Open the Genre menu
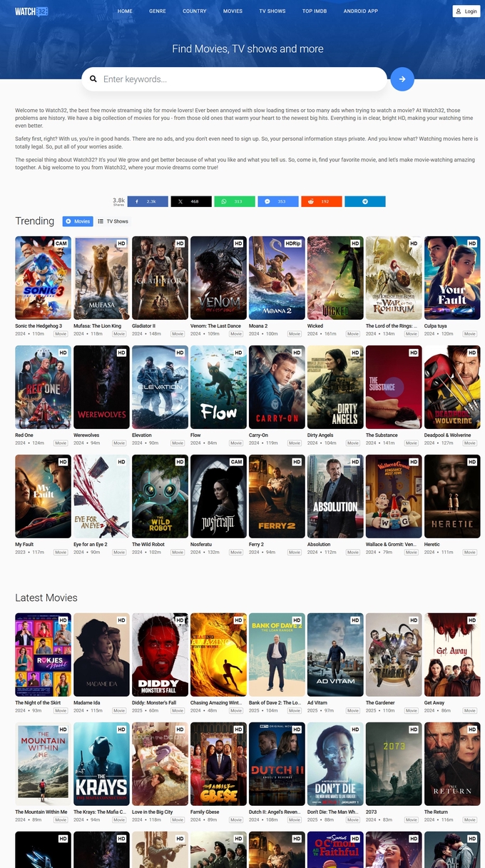This screenshot has height=868, width=485. 158,11
